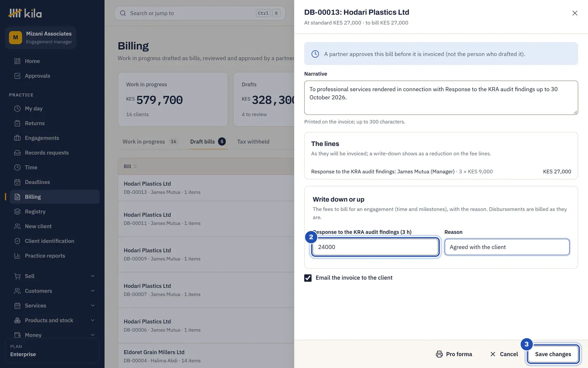Open the Tax withheld tab

pos(253,141)
